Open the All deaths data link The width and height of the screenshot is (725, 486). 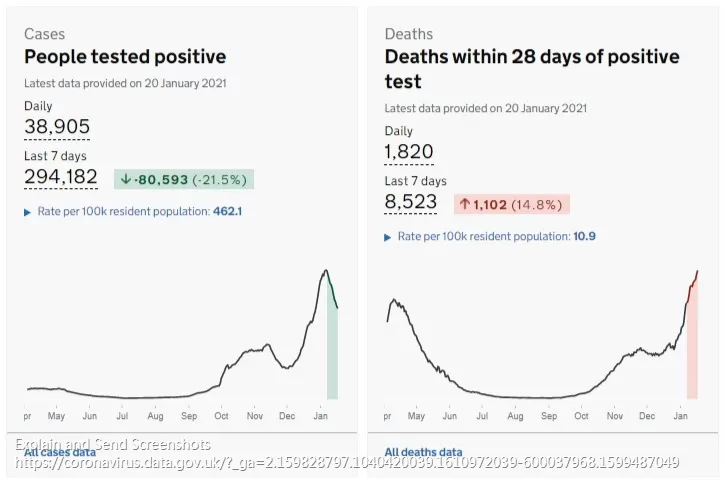coord(423,452)
